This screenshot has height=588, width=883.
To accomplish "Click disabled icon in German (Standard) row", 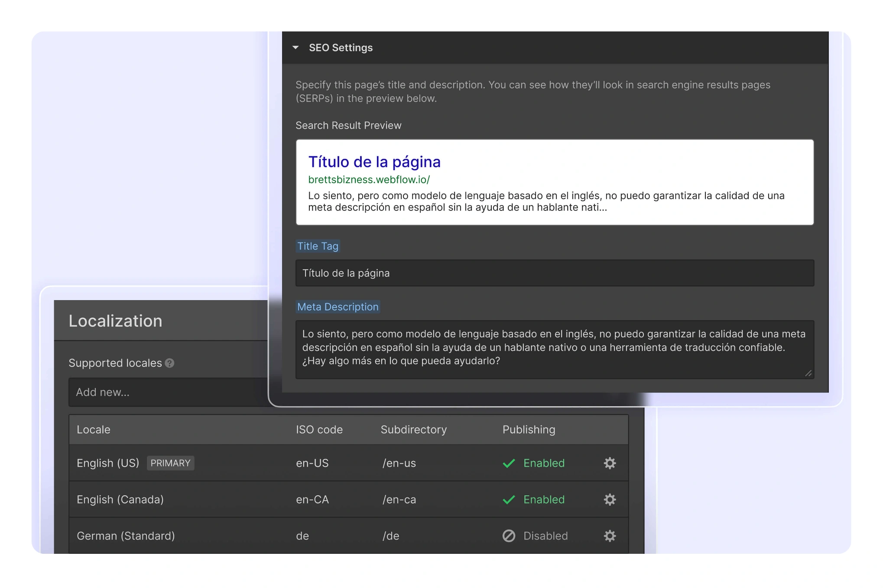I will tap(509, 536).
